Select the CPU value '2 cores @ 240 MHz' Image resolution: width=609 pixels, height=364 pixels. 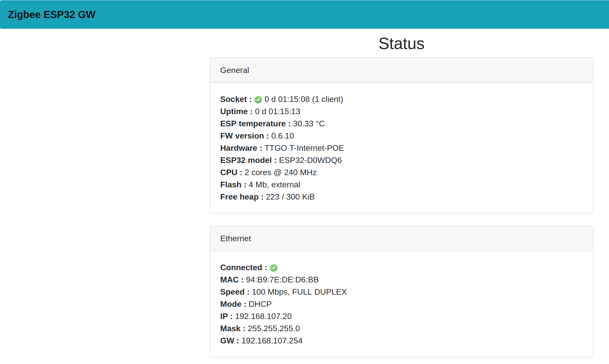click(280, 172)
